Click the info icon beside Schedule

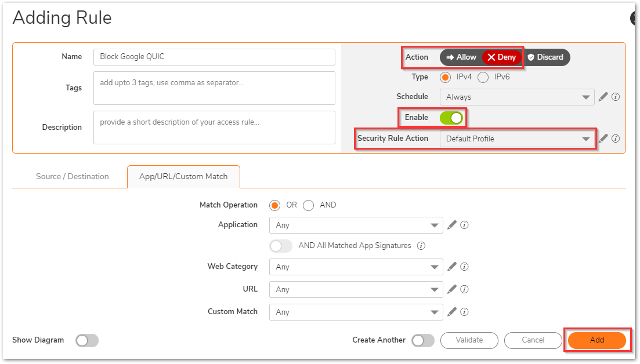pyautogui.click(x=616, y=97)
